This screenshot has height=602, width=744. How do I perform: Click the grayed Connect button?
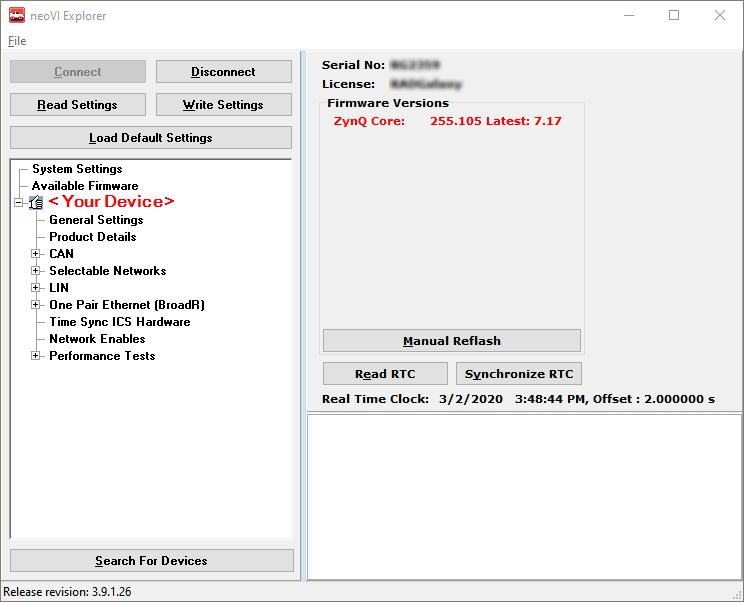[78, 72]
